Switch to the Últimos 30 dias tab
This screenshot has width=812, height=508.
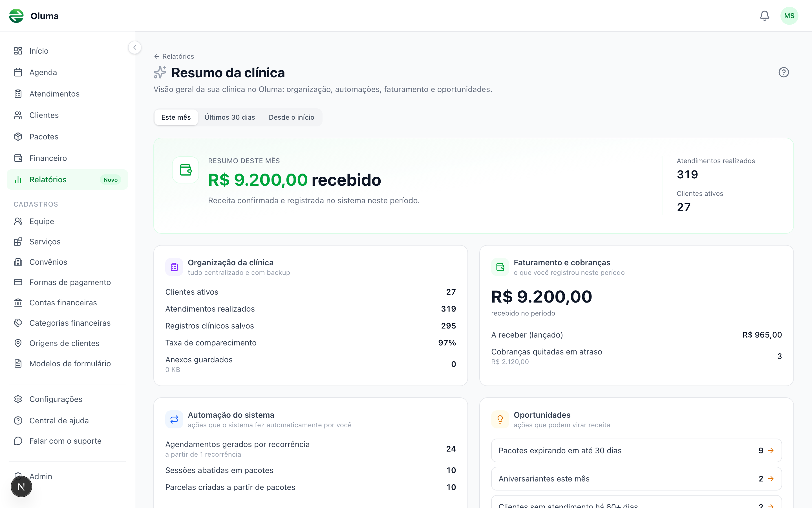coord(230,117)
